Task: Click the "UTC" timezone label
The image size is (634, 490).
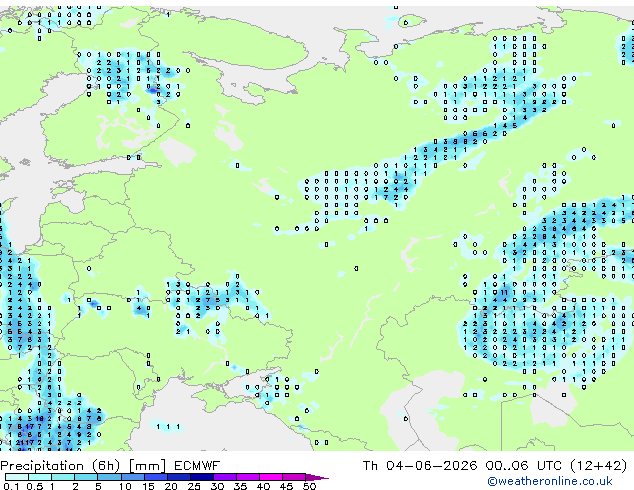Action: pos(549,466)
